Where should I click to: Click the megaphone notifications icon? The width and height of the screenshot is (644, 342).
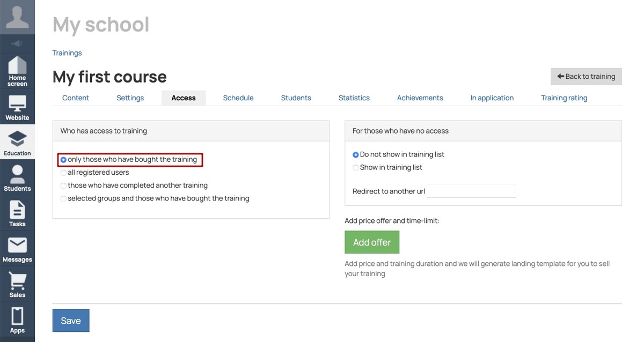tap(17, 43)
